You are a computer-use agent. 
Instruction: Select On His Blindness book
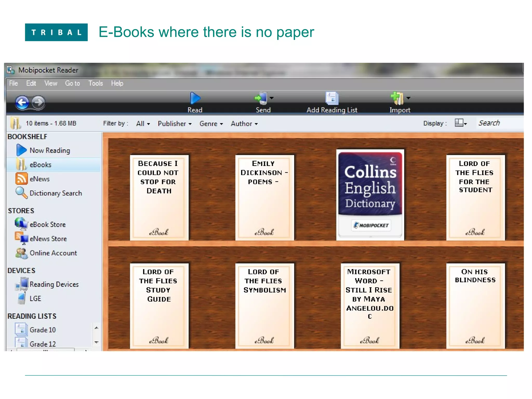(475, 306)
